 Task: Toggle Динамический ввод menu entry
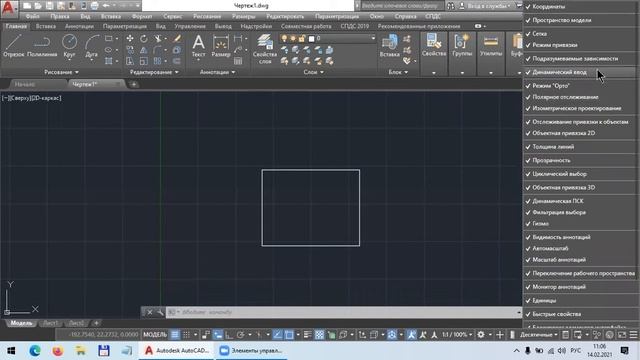(580, 72)
